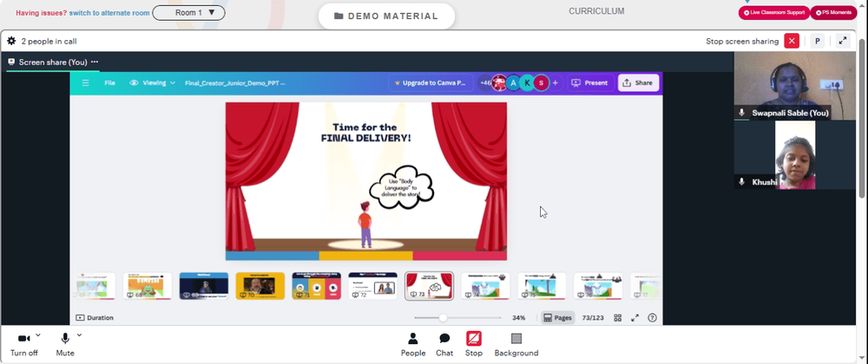
Task: Open PS Moments button
Action: pos(833,13)
